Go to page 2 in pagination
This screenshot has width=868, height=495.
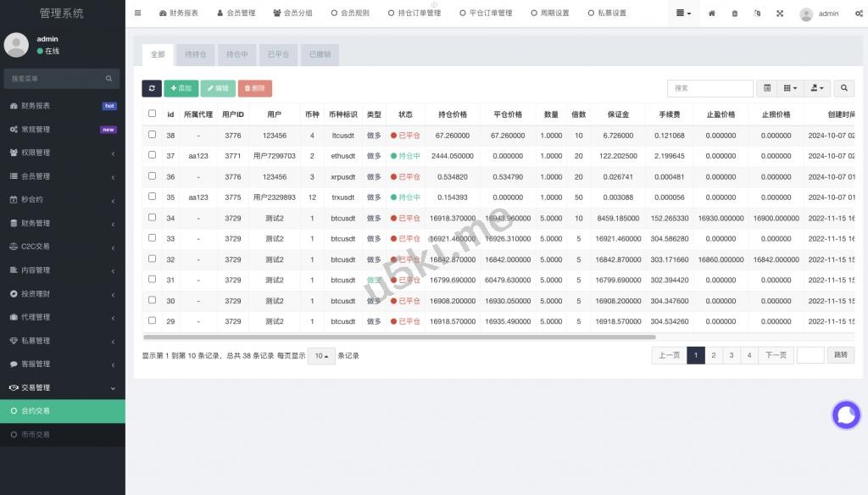click(x=714, y=355)
